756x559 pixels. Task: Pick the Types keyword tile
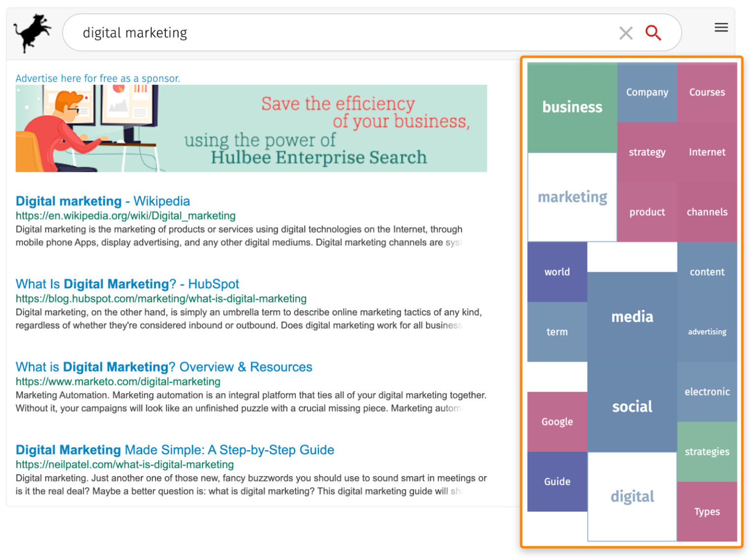pyautogui.click(x=707, y=512)
